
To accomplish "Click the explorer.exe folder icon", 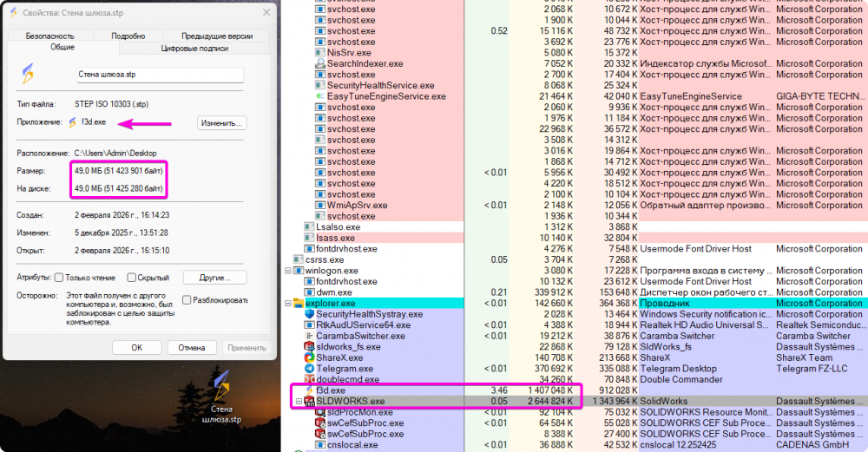I will (298, 304).
